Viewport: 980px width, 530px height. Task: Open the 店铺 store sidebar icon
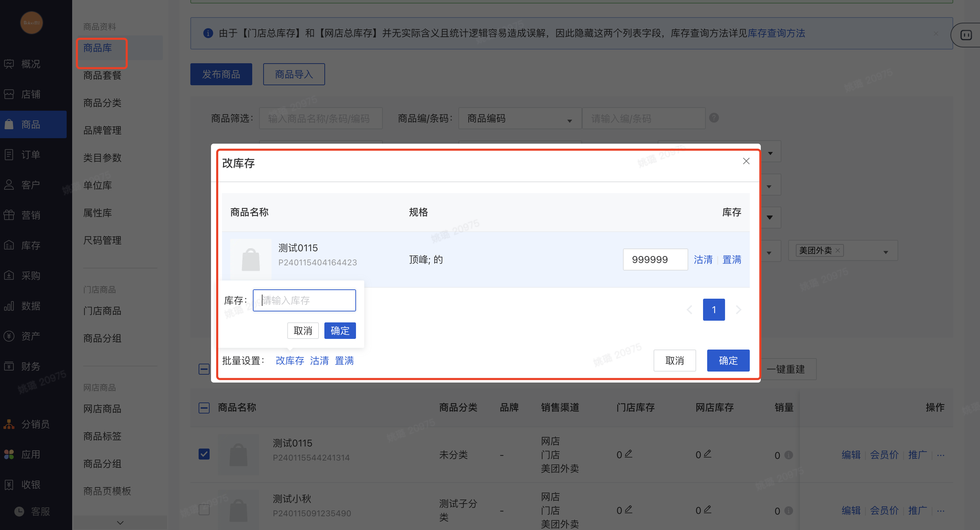pyautogui.click(x=9, y=94)
